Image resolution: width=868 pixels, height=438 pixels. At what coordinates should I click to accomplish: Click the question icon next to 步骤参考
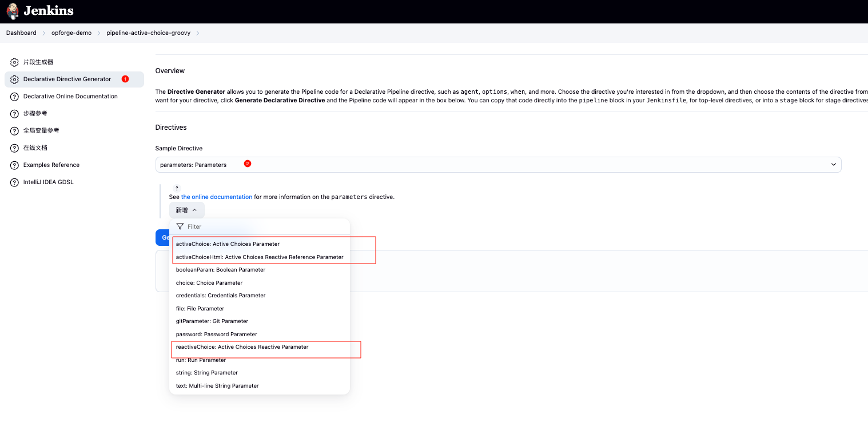[x=14, y=114]
